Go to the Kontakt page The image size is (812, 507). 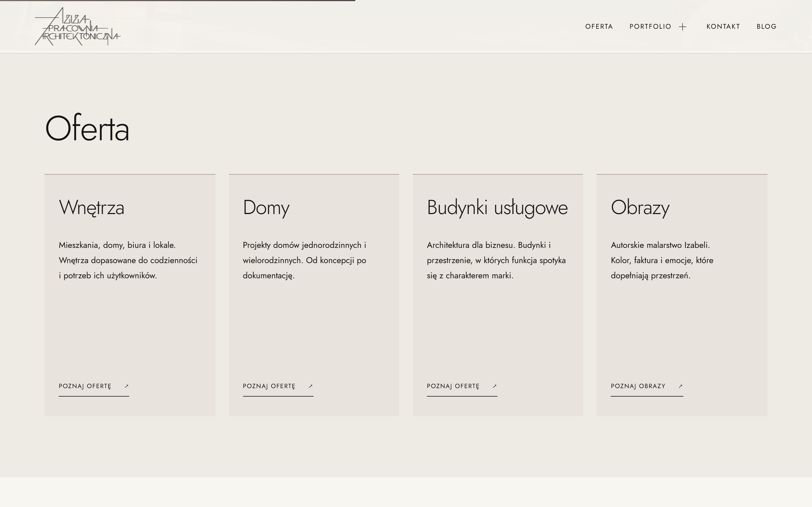point(723,26)
